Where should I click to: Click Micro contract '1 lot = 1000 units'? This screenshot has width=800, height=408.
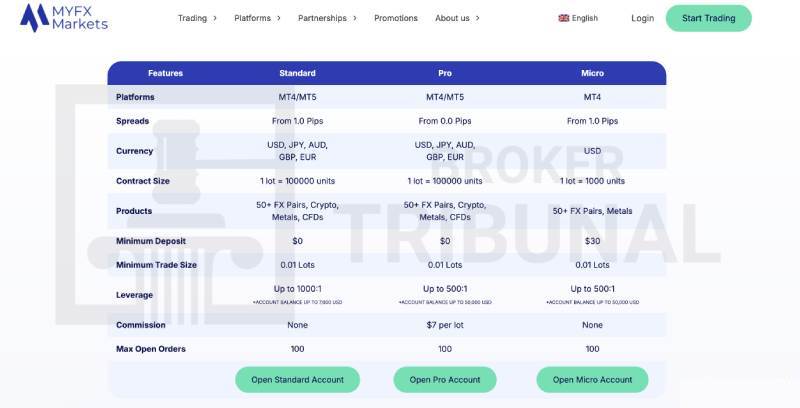click(x=592, y=181)
